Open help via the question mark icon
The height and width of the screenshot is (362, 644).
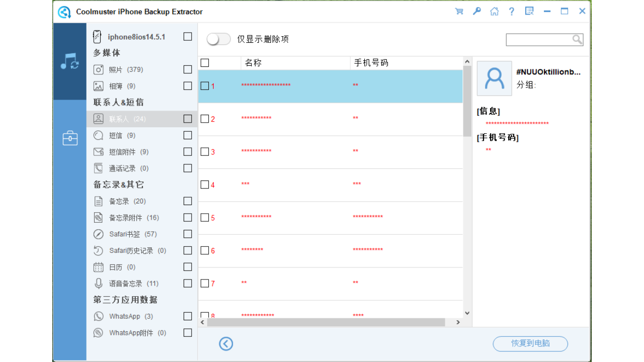512,11
